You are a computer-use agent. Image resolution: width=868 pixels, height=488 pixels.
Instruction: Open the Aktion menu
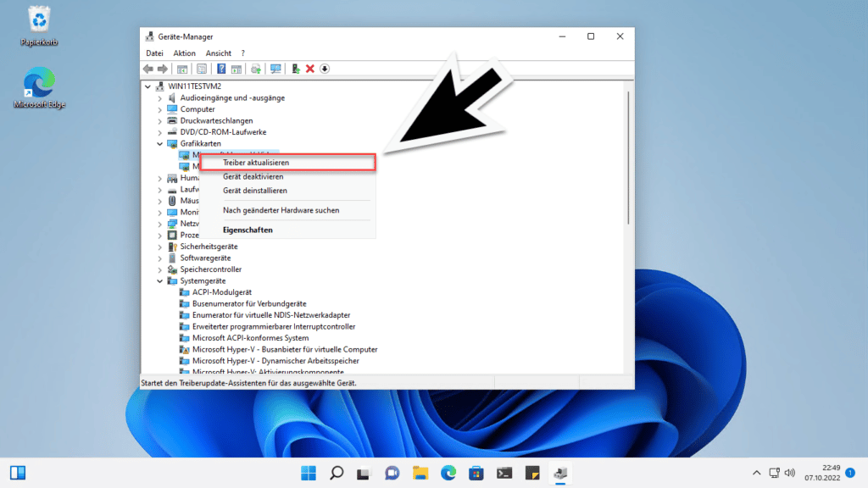pos(184,53)
